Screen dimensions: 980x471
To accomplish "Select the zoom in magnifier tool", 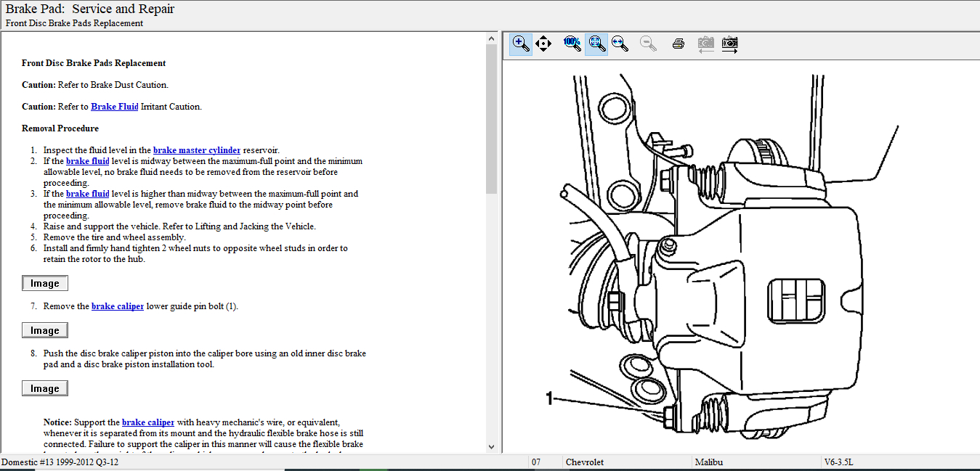I will tap(520, 44).
